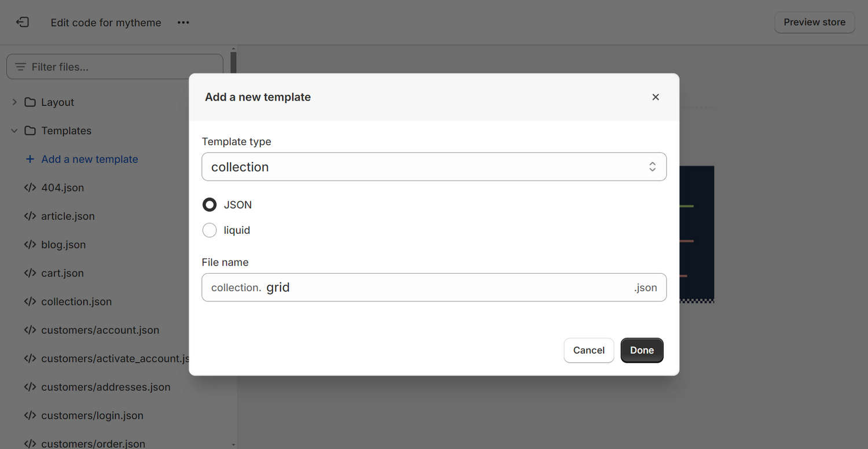Click the Layout folder icon
This screenshot has height=449, width=868.
point(30,102)
